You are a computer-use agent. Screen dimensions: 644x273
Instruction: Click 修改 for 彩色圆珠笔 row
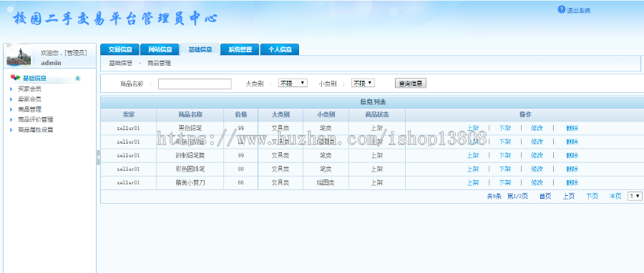pos(537,169)
